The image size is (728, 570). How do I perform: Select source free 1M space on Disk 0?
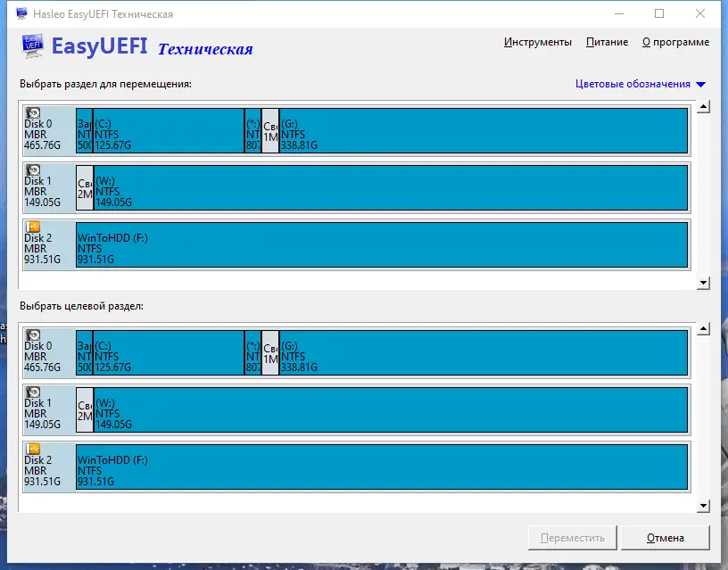coord(270,130)
